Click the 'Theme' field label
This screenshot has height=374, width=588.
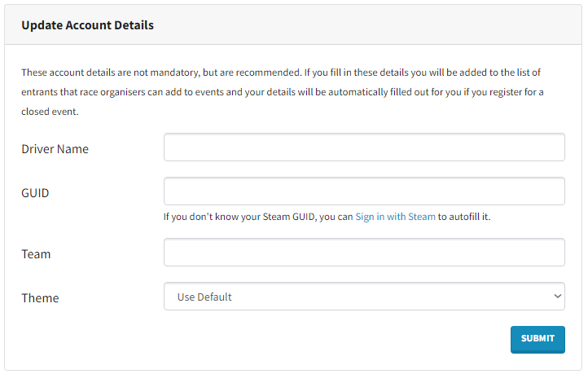(40, 298)
